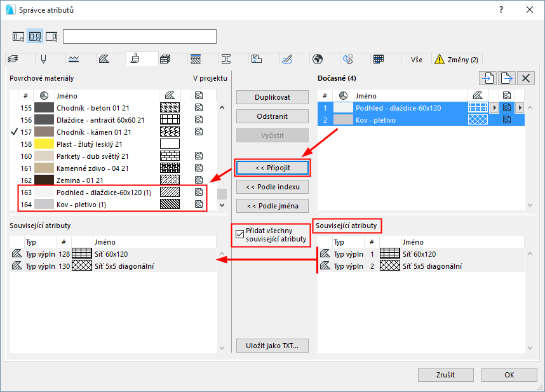Click the export attributes file icon
Viewport: 545px width, 392px height.
tap(507, 78)
